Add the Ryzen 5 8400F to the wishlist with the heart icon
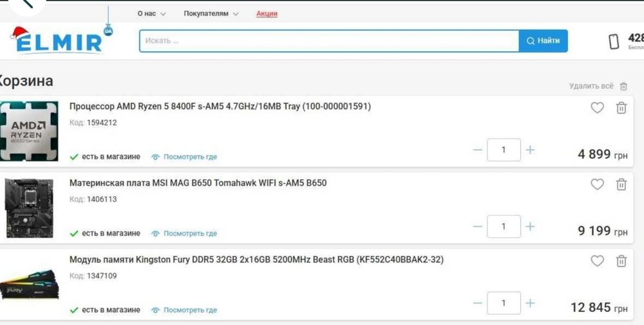 (x=597, y=108)
